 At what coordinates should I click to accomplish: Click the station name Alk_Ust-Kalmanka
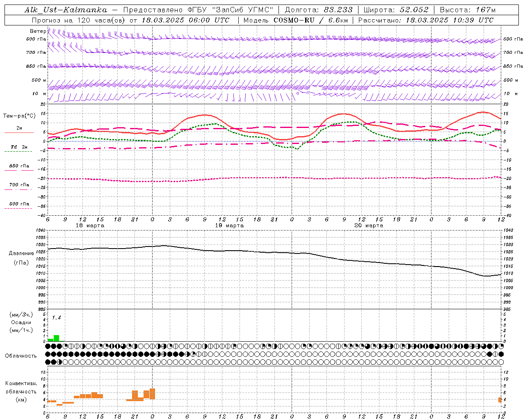(66, 10)
